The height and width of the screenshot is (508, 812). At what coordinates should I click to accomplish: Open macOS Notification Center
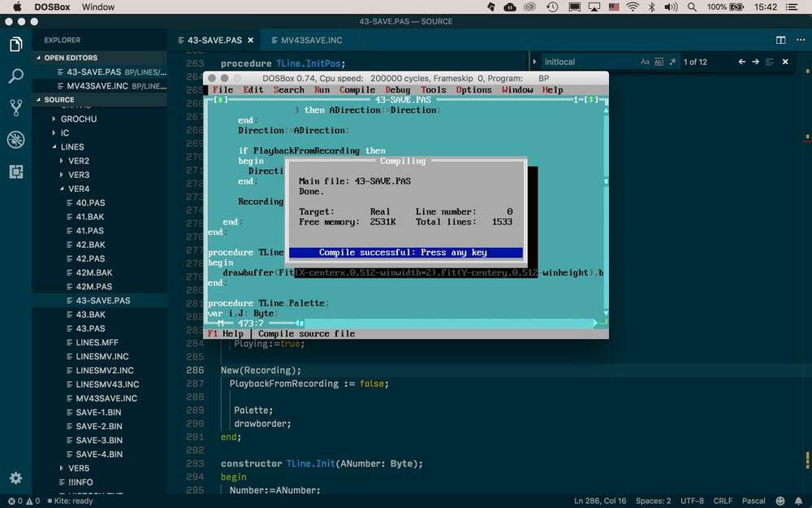click(x=792, y=7)
